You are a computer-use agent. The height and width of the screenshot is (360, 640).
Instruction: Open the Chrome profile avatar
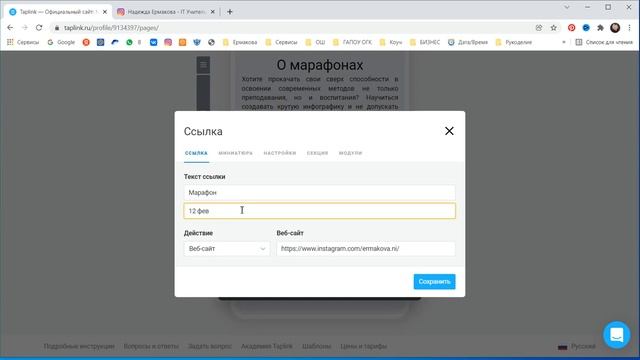click(x=615, y=28)
